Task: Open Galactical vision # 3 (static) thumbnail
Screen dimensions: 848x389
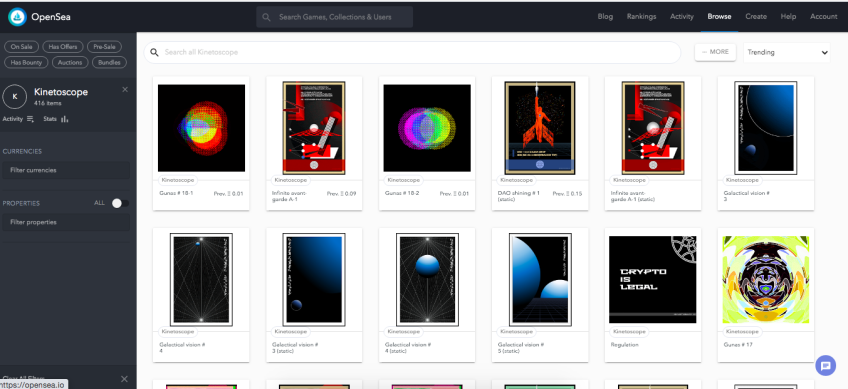Action: click(x=314, y=279)
